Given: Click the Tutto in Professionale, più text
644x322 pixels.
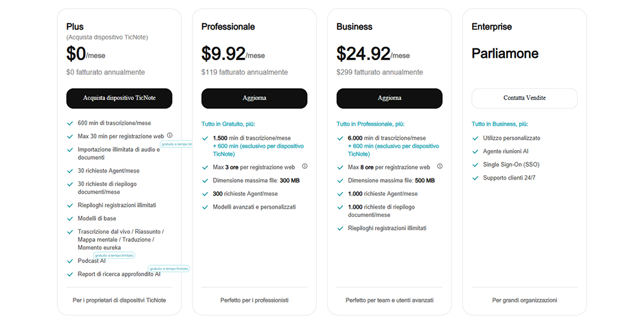Looking at the screenshot, I should click(370, 124).
